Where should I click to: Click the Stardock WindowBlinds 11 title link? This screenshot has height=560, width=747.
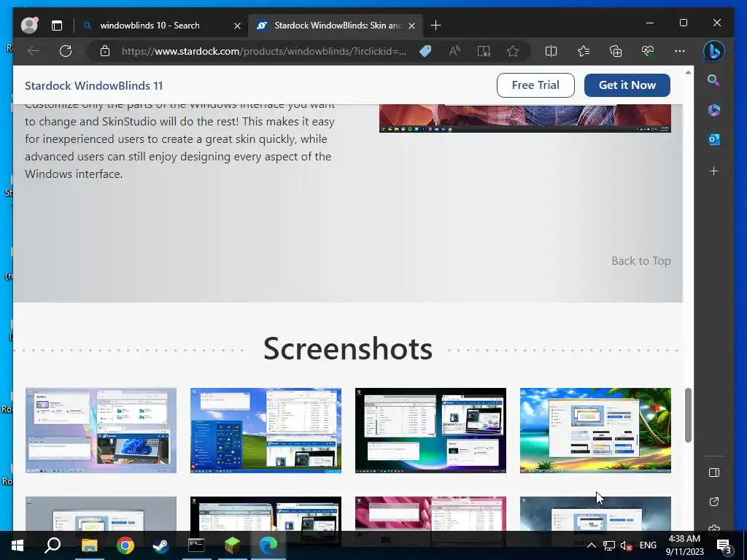tap(94, 86)
